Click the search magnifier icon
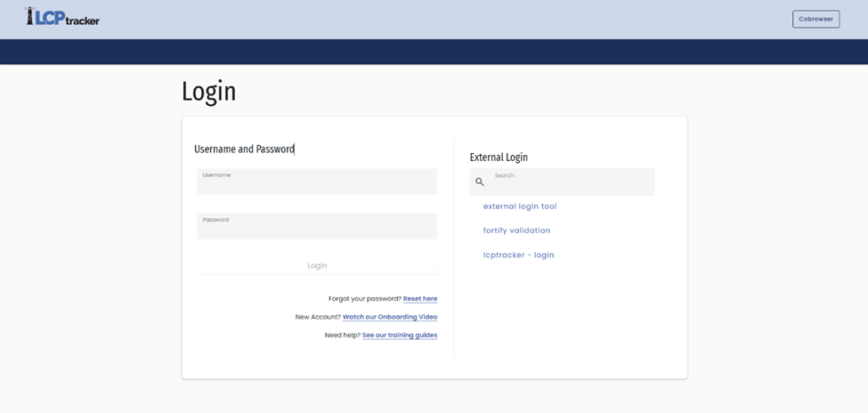 coord(479,182)
